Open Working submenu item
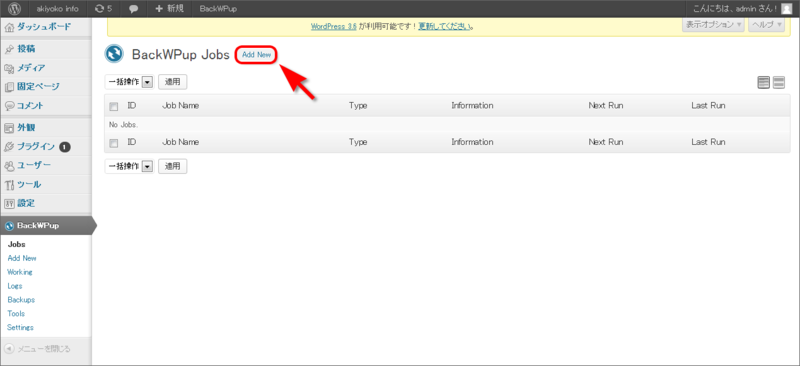The image size is (800, 366). point(20,272)
